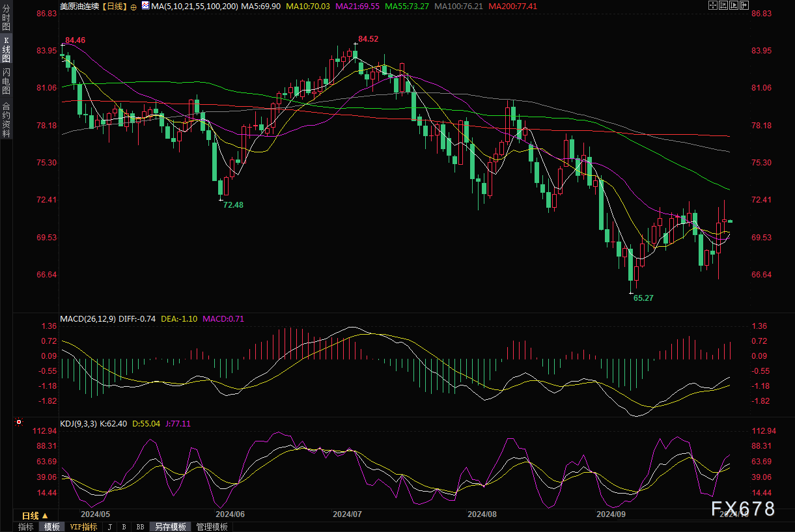Click the small red marker icon above KDJ panel

click(x=18, y=422)
